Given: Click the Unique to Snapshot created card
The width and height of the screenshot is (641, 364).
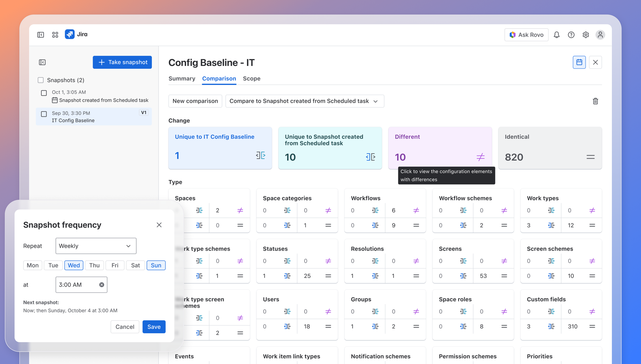Looking at the screenshot, I should (x=330, y=148).
